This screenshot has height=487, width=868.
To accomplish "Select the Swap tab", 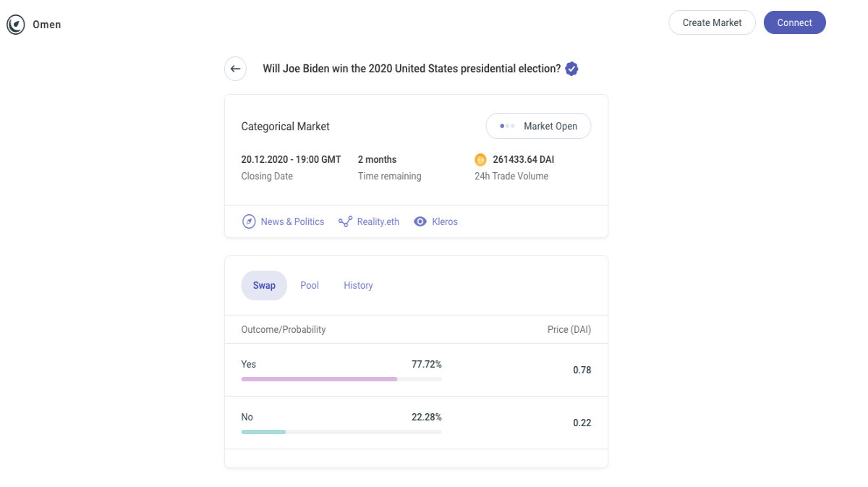I will click(264, 285).
